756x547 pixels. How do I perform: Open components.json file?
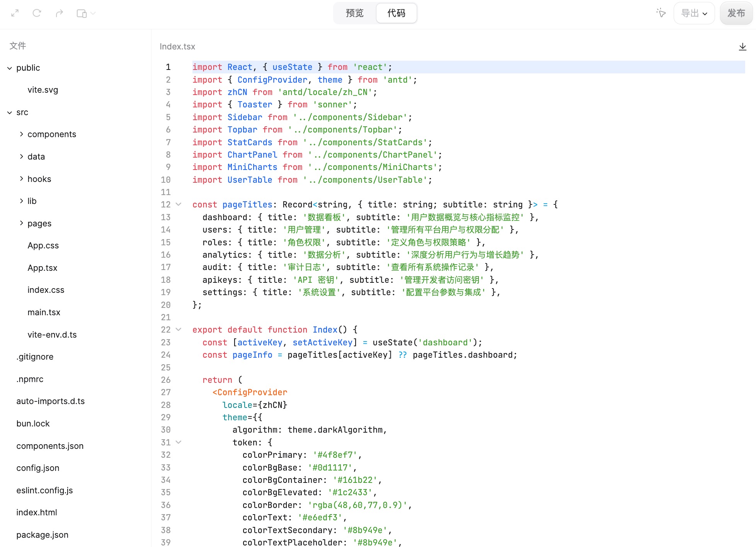click(50, 446)
